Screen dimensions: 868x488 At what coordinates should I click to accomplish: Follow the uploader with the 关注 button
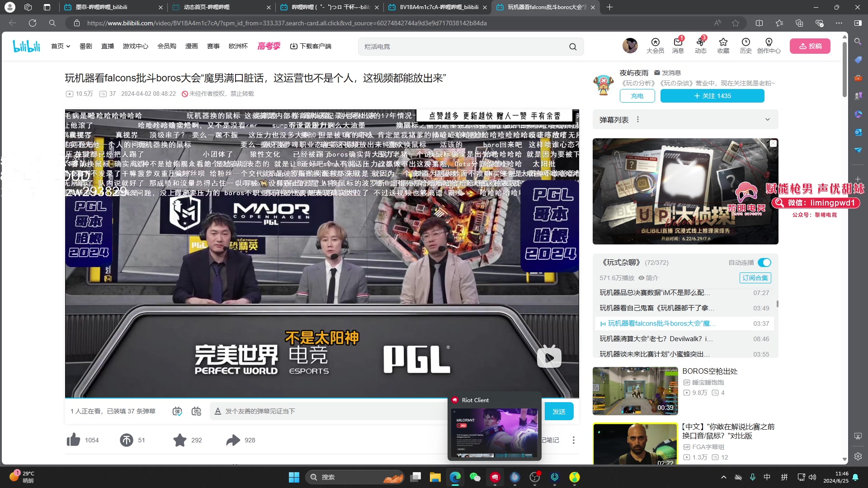click(712, 96)
